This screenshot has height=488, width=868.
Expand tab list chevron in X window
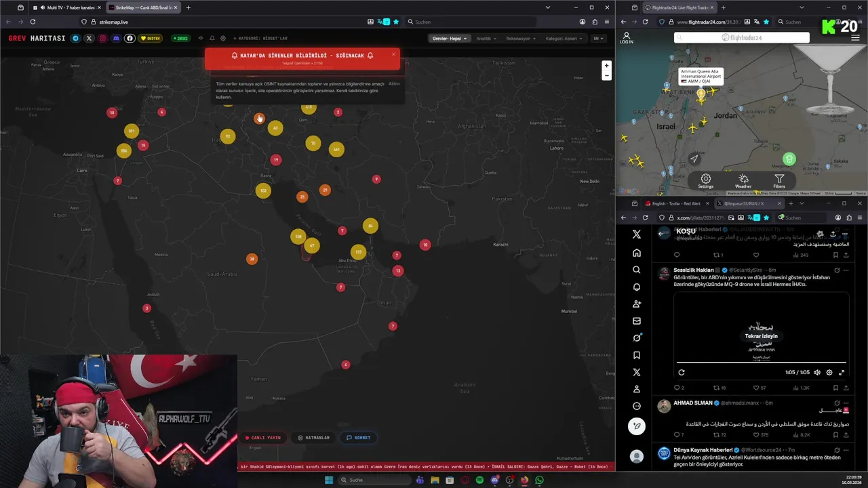click(802, 203)
